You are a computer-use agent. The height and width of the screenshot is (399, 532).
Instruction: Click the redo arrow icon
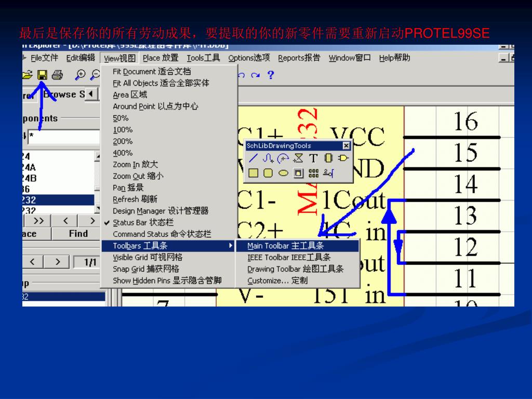click(x=255, y=75)
